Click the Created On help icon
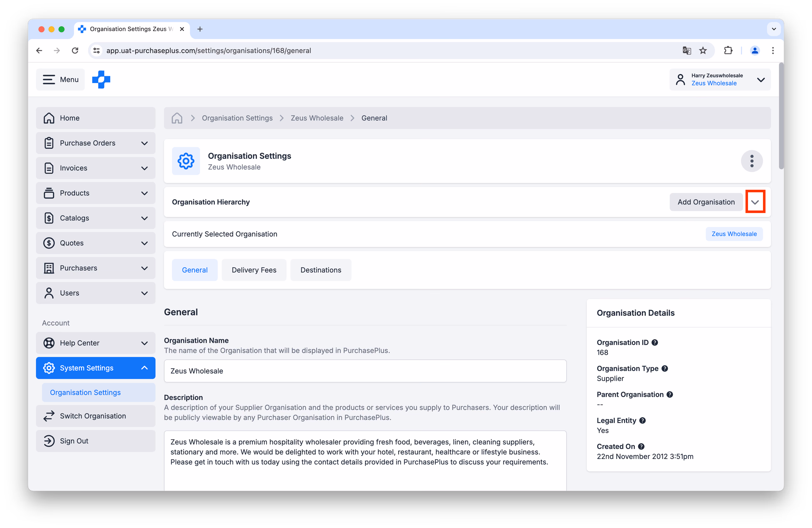The height and width of the screenshot is (528, 812). click(x=641, y=446)
